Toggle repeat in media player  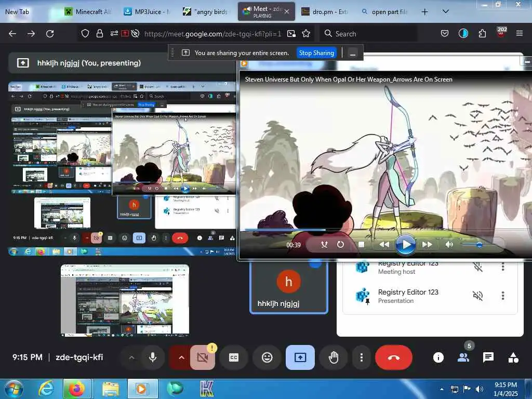(x=341, y=245)
